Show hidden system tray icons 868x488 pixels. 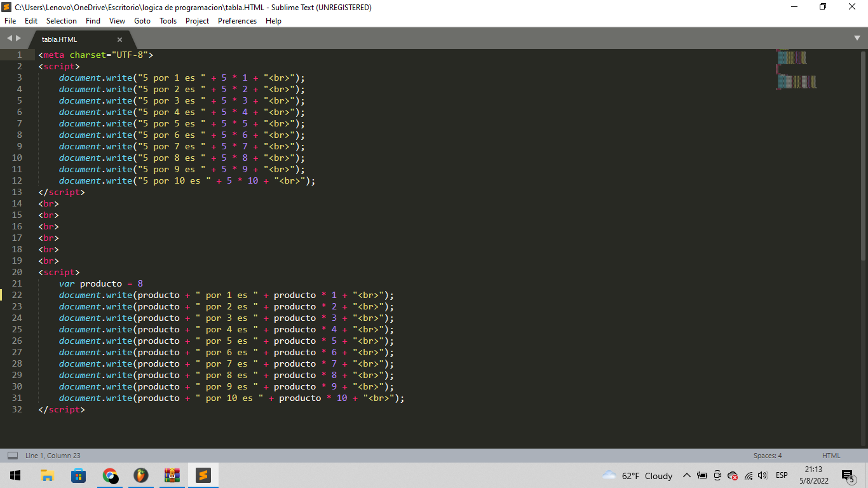pos(686,475)
